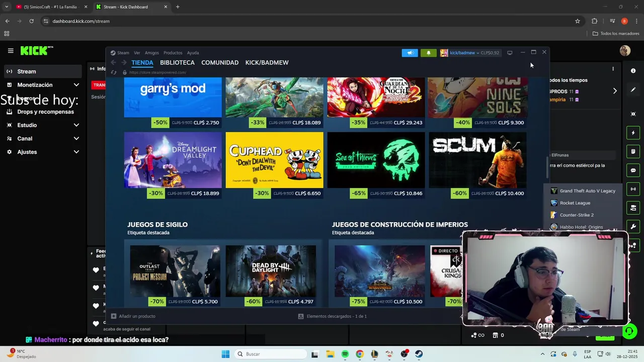Open the Kick profile avatar

pyautogui.click(x=625, y=51)
